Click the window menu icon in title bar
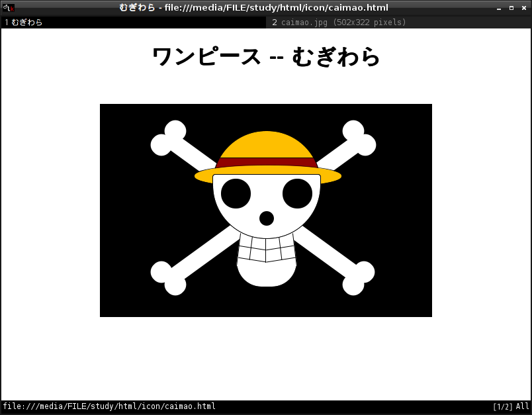The height and width of the screenshot is (415, 532). 9,7
